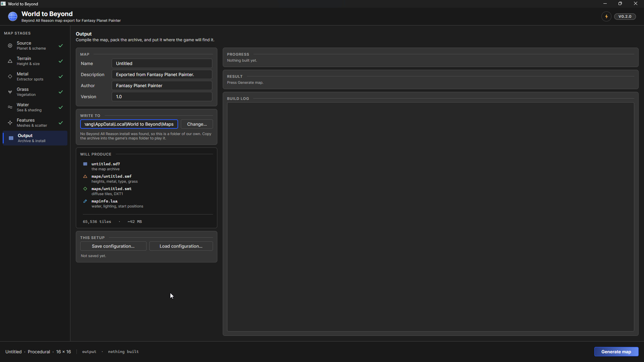Click the maps/untitled.smf file name
The height and width of the screenshot is (362, 644).
tap(111, 176)
